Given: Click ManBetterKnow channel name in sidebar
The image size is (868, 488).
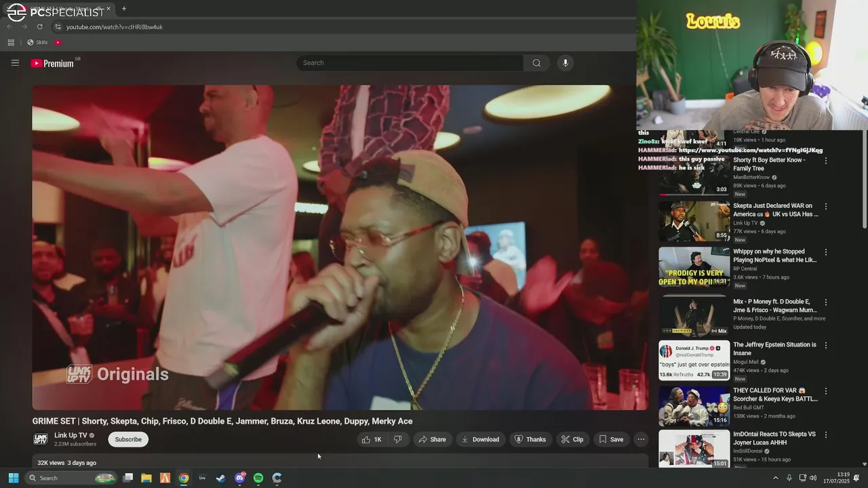Looking at the screenshot, I should pos(751,178).
